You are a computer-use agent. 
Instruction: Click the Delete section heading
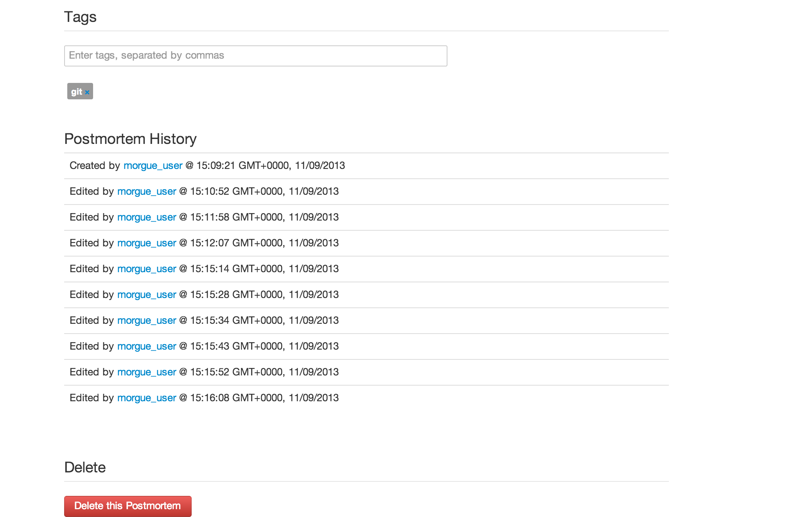coord(85,467)
